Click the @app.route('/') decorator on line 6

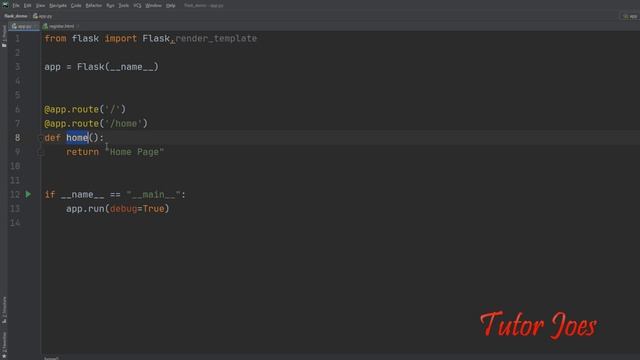pyautogui.click(x=85, y=109)
